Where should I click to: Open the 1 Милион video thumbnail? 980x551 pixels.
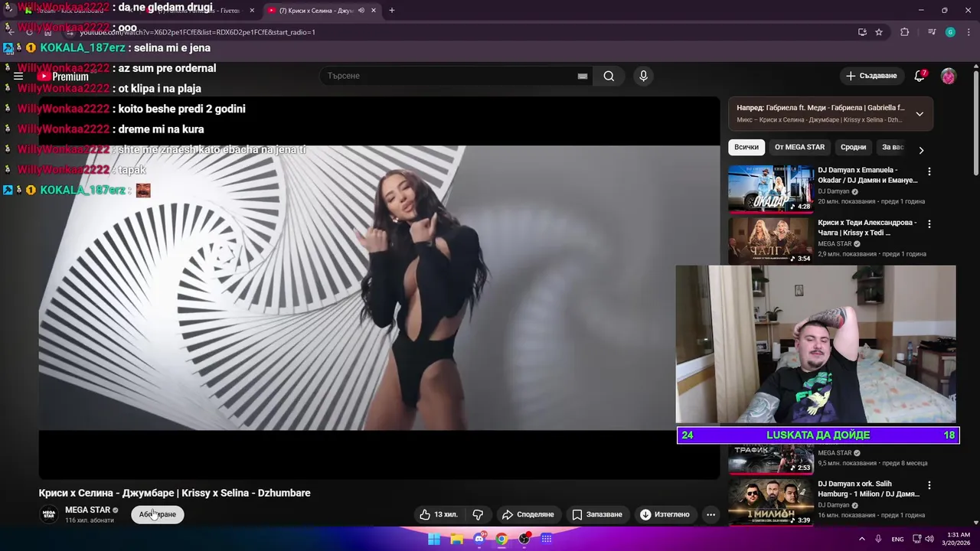[770, 501]
